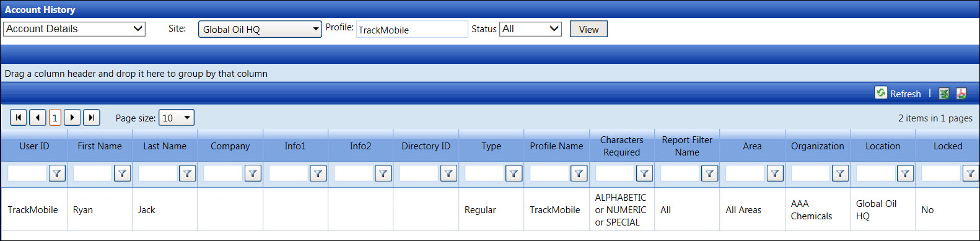Export grid to Excel icon
Screen dimensions: 980x241
click(943, 94)
